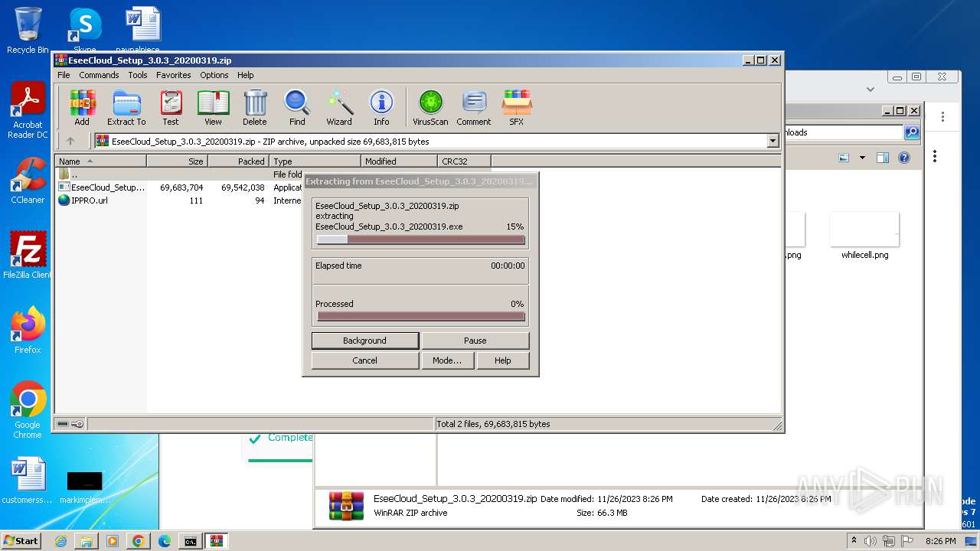Open the Options menu
The image size is (980, 551).
[214, 75]
